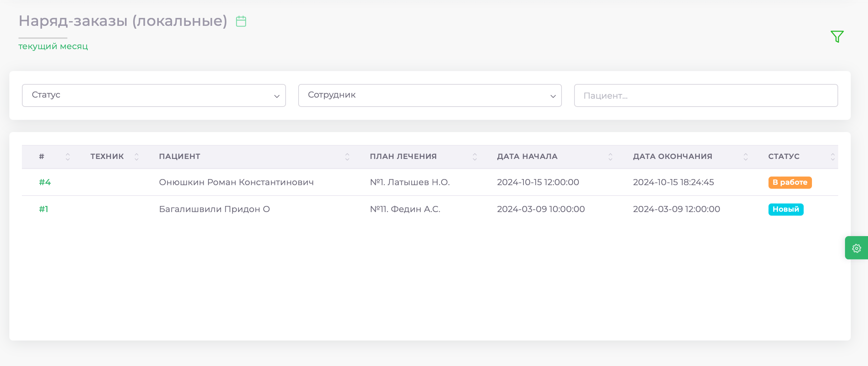This screenshot has width=868, height=366.
Task: Open order #1 link
Action: click(x=43, y=209)
